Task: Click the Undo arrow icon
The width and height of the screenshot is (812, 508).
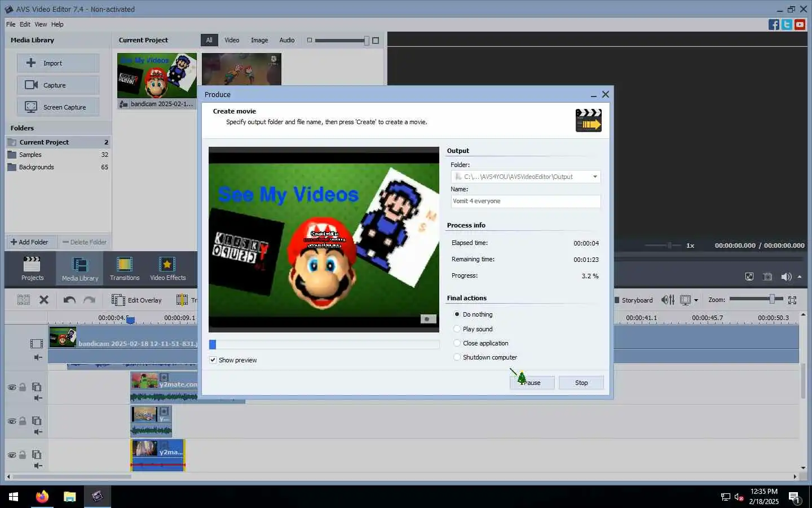Action: (69, 300)
